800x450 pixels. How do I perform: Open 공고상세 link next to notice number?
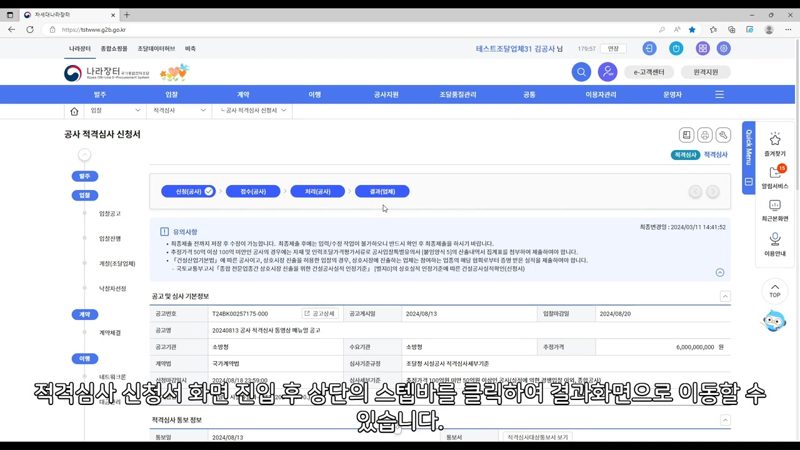[x=320, y=313]
